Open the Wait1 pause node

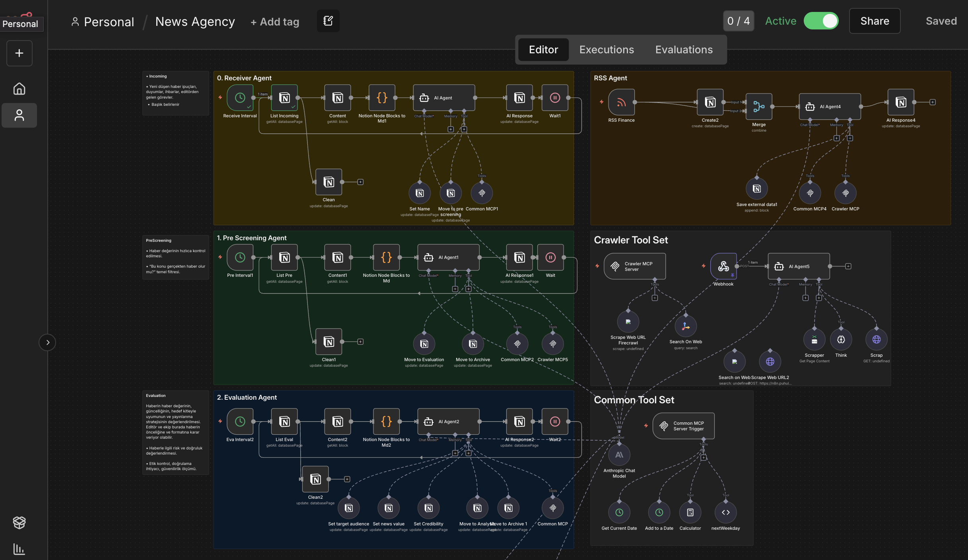tap(555, 98)
